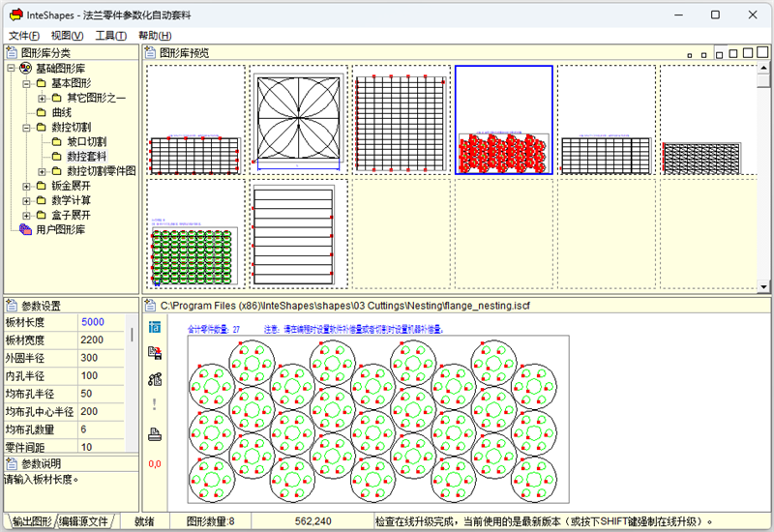Open the 工具(T) menu
Viewport: 774px width, 532px height.
(x=110, y=36)
